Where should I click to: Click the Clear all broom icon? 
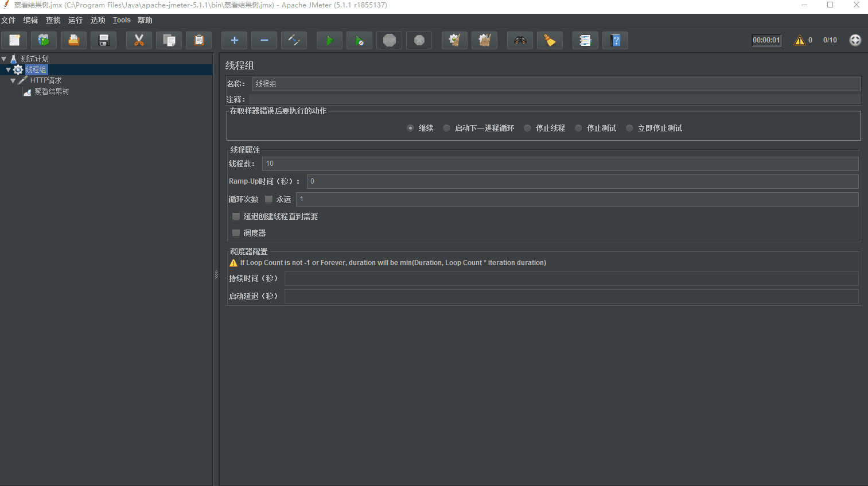tap(485, 40)
